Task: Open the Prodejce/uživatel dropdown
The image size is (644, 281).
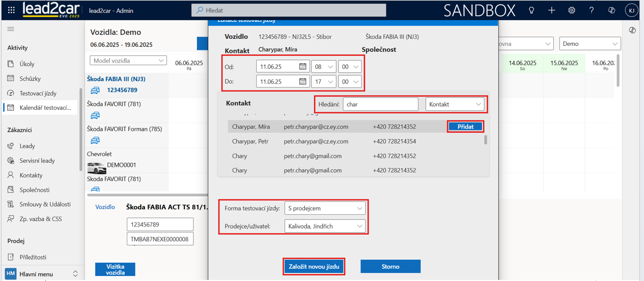Action: pyautogui.click(x=325, y=226)
